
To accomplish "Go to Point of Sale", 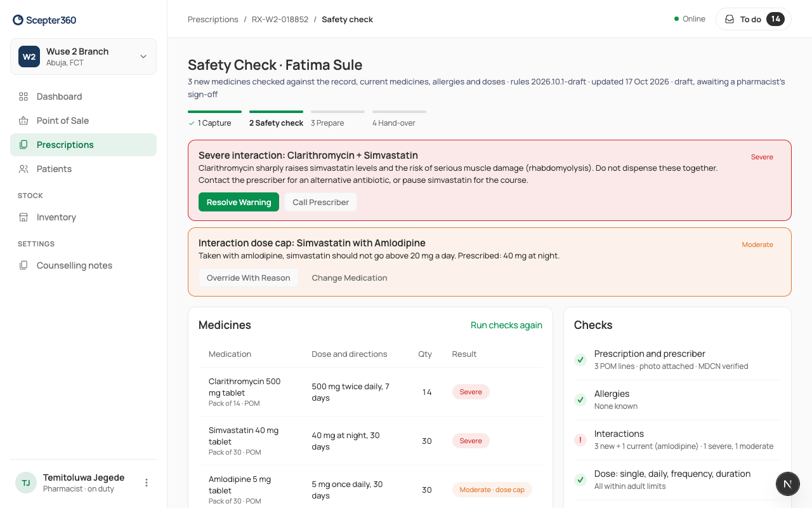I will tap(83, 121).
